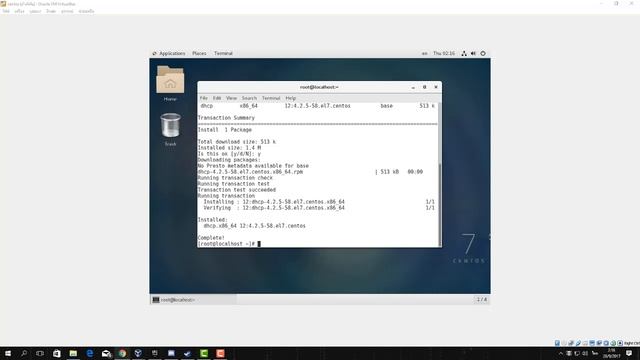The image size is (640, 360).
Task: Click the checkmark taskbar icon
Action: tap(187, 353)
